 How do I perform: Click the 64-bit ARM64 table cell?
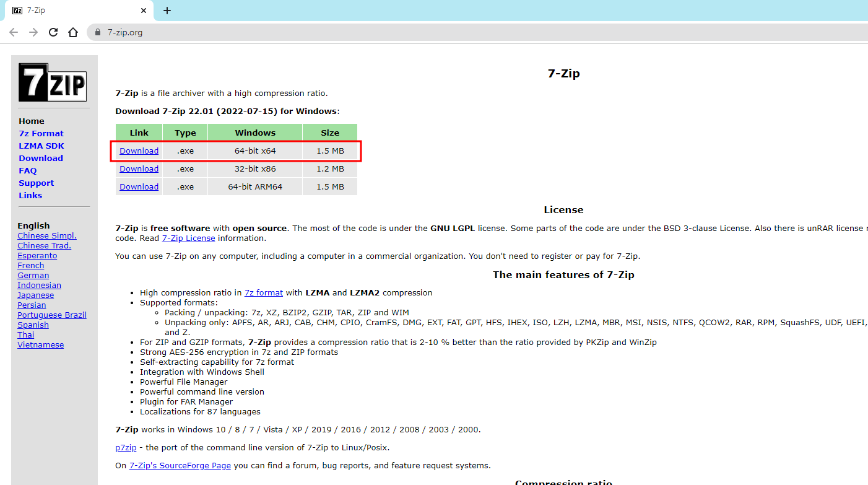click(255, 187)
